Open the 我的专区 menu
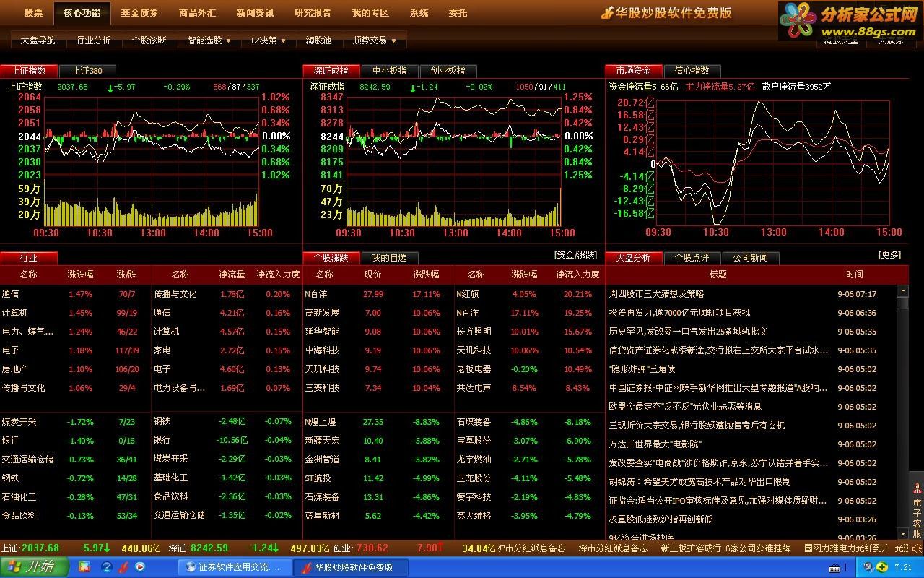The height and width of the screenshot is (578, 924). pyautogui.click(x=370, y=13)
